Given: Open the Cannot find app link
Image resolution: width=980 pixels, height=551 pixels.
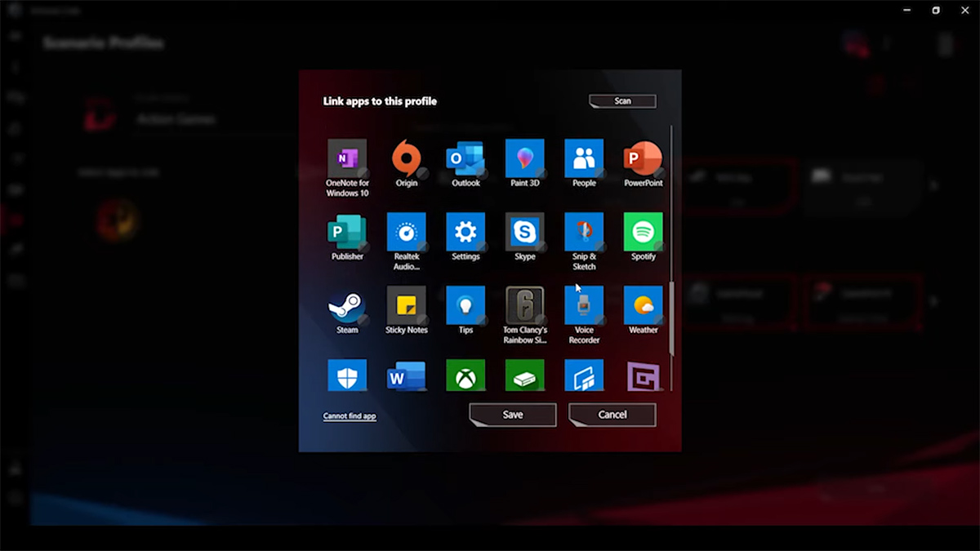Looking at the screenshot, I should (x=348, y=415).
